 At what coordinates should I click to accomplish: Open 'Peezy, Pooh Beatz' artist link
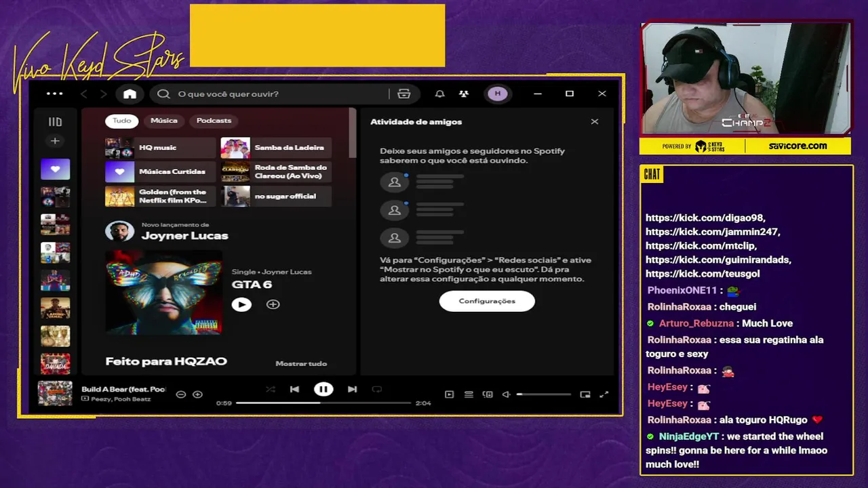120,399
